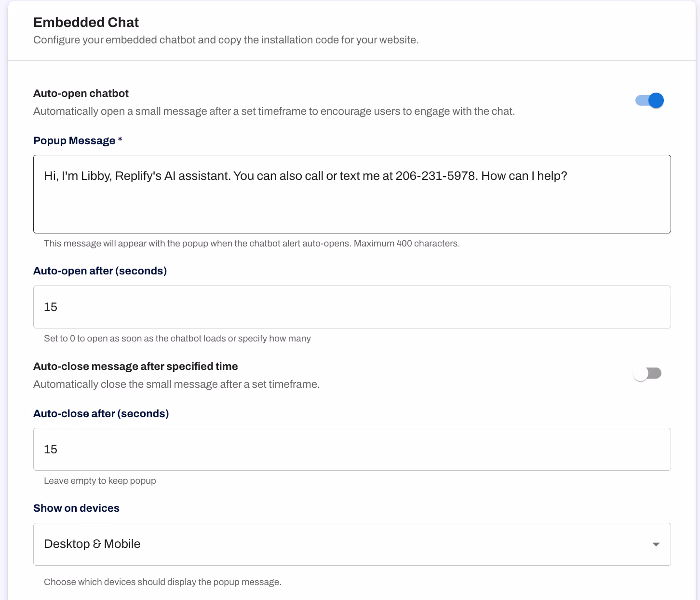This screenshot has height=600, width=700.
Task: Click the chevron beside Desktop & Mobile
Action: coord(656,544)
